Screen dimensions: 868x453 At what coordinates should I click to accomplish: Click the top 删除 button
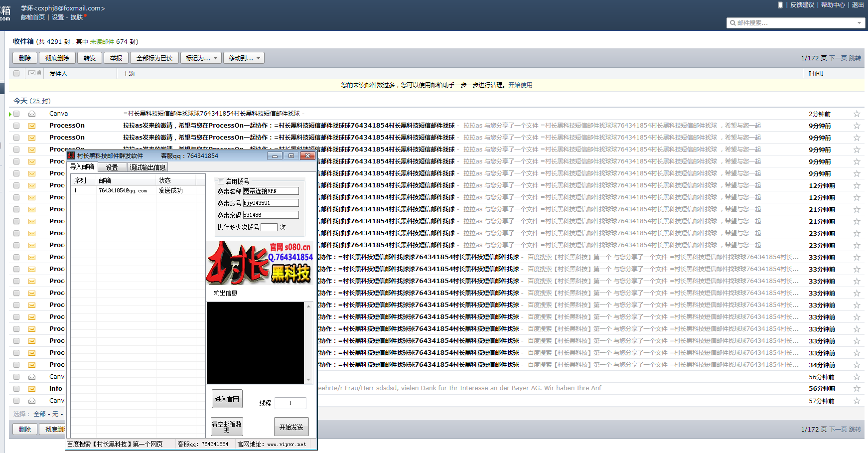(25, 58)
